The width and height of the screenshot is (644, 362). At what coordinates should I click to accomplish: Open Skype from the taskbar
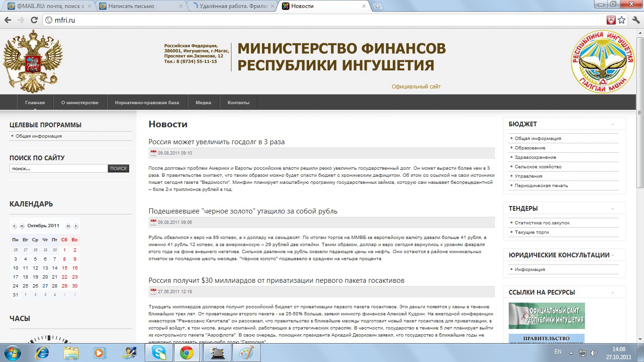(x=159, y=353)
